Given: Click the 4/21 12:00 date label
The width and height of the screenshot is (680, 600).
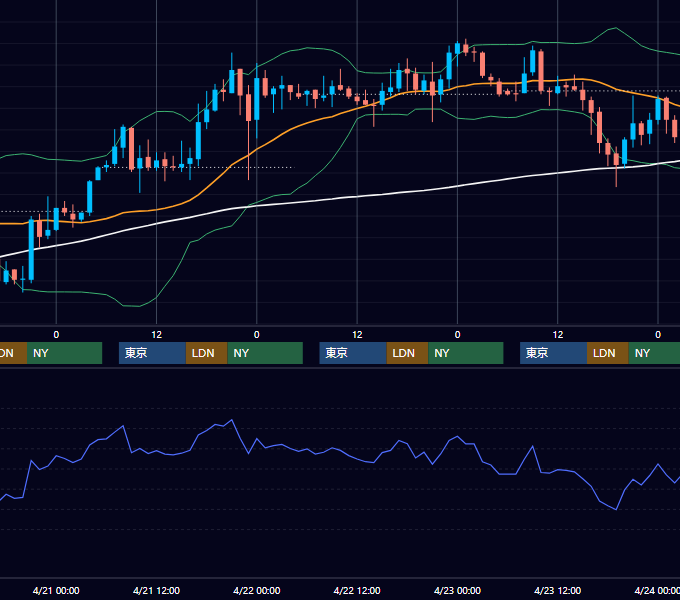Looking at the screenshot, I should coord(156,590).
